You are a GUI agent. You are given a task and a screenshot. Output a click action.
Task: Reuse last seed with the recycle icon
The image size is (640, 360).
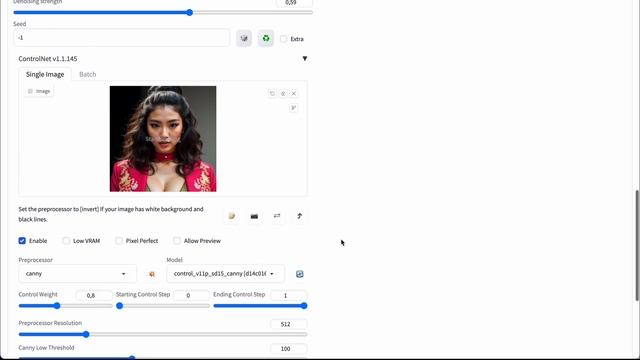coord(266,38)
